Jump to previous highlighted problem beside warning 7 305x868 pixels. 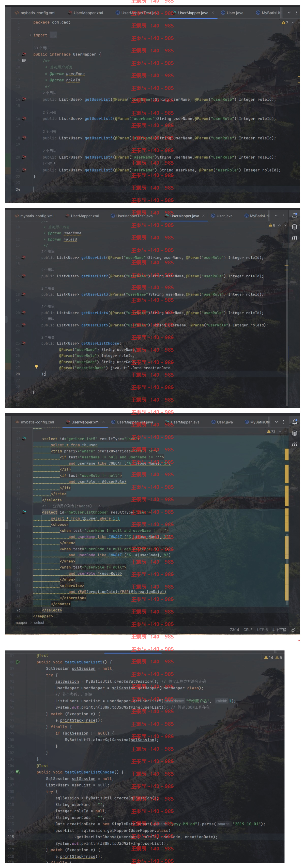(293, 23)
